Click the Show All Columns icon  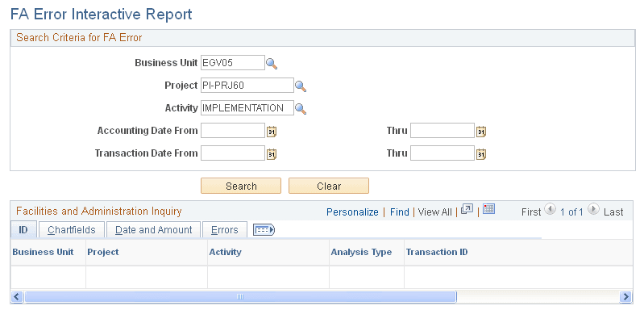point(264,230)
